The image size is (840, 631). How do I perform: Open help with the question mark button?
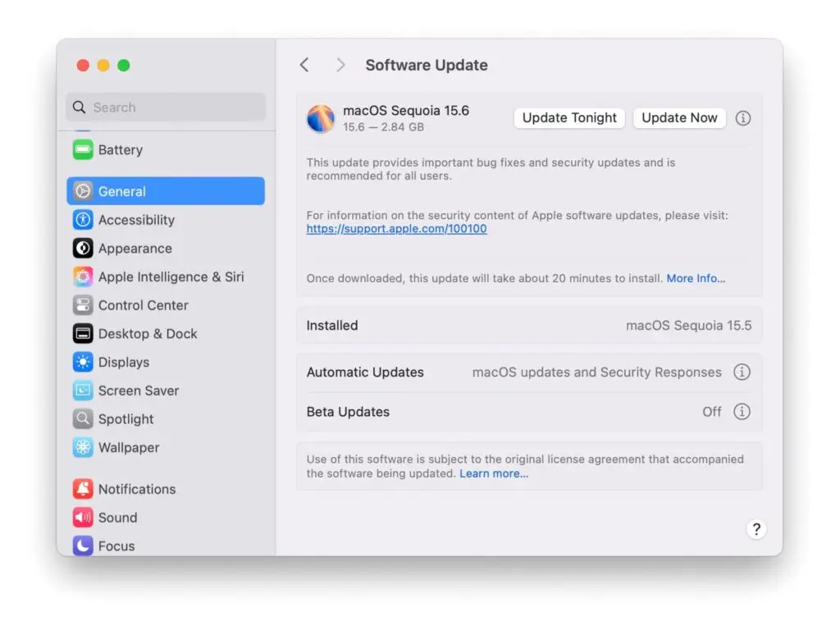[x=756, y=529]
